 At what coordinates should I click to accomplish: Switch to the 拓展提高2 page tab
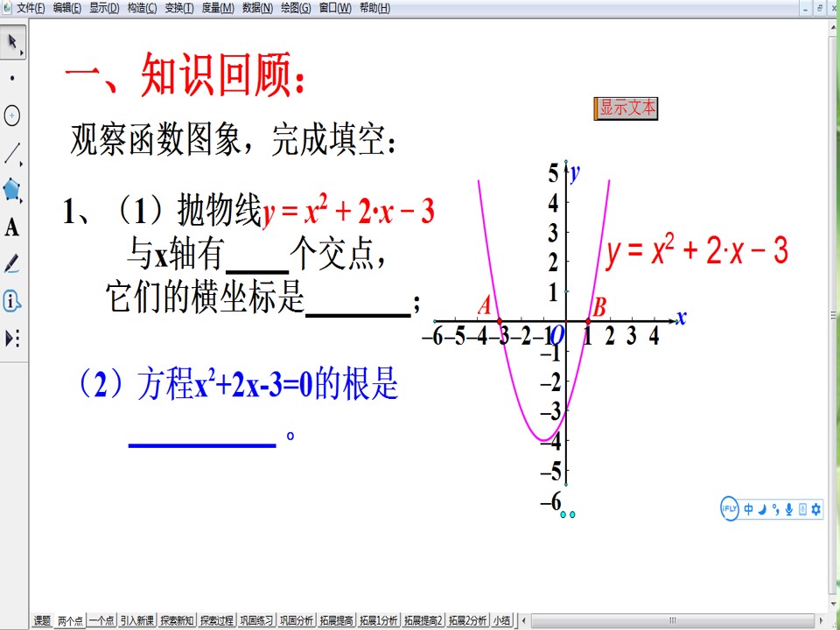click(x=423, y=621)
